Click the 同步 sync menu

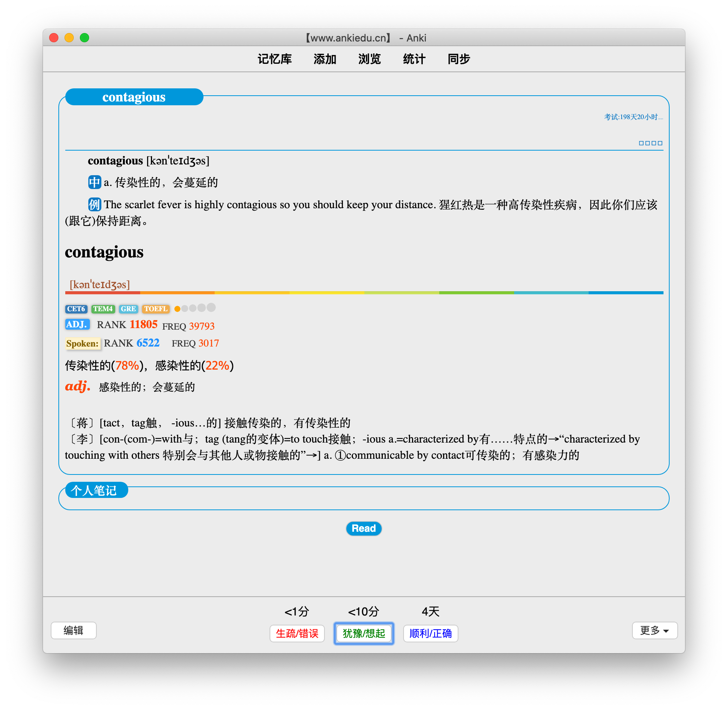[x=459, y=59]
